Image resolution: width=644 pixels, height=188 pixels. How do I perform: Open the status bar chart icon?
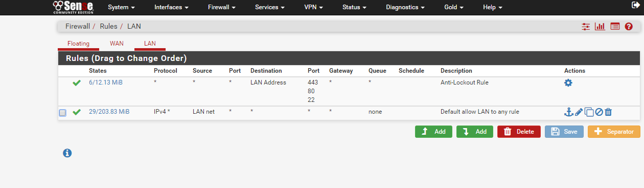point(600,26)
